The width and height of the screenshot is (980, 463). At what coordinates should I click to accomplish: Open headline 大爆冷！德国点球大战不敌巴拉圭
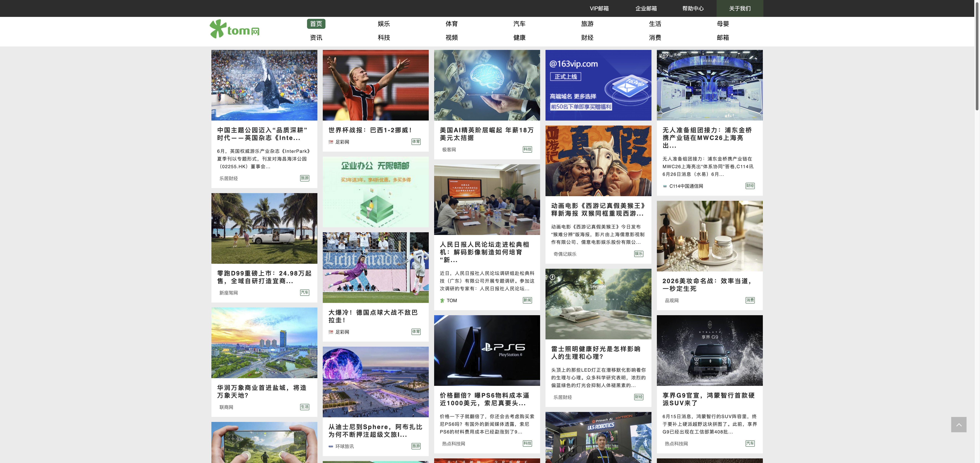(x=373, y=316)
